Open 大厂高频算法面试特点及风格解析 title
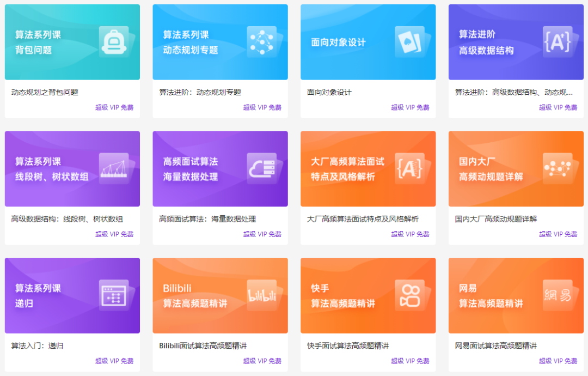The width and height of the screenshot is (588, 376). coord(363,219)
